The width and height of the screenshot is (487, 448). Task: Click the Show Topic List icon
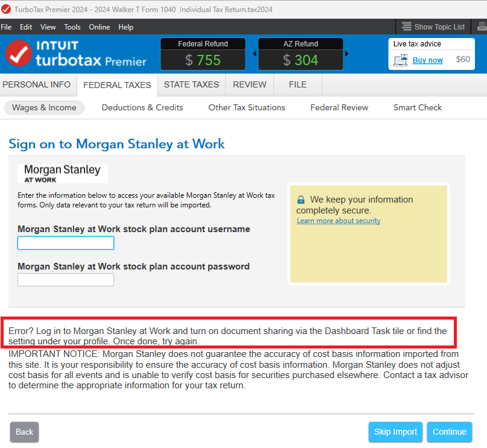point(406,27)
